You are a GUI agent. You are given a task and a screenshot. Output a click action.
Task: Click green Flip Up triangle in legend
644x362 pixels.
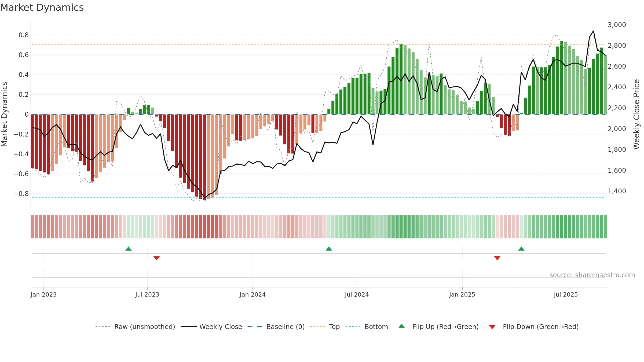coord(402,326)
